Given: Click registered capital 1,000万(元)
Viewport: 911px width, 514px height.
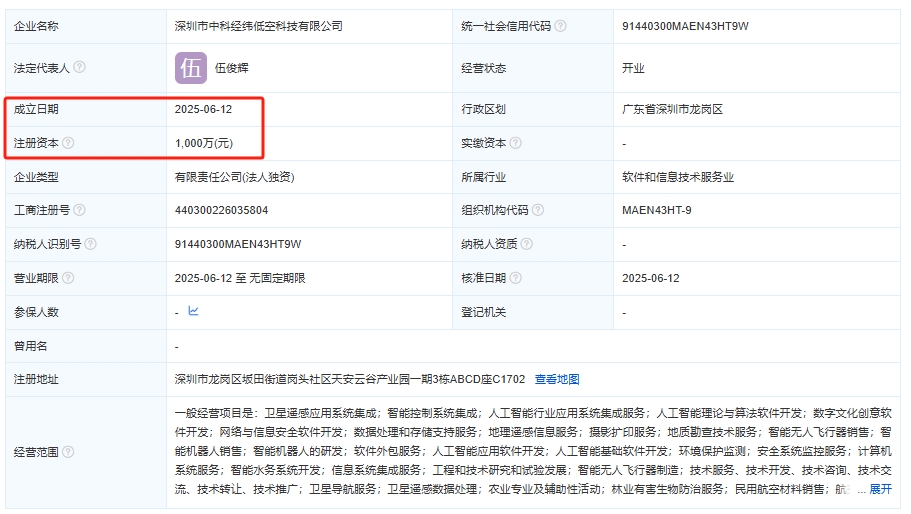Looking at the screenshot, I should pyautogui.click(x=204, y=143).
